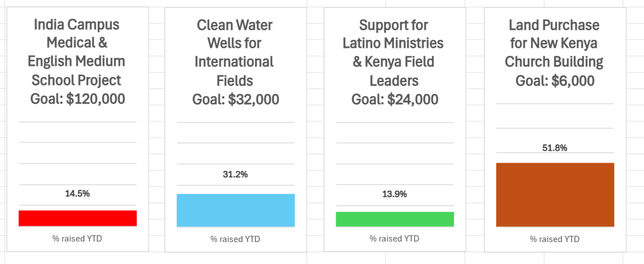Screen dimensions: 644x264
Task: Click the light blue bar
Action: 235,210
